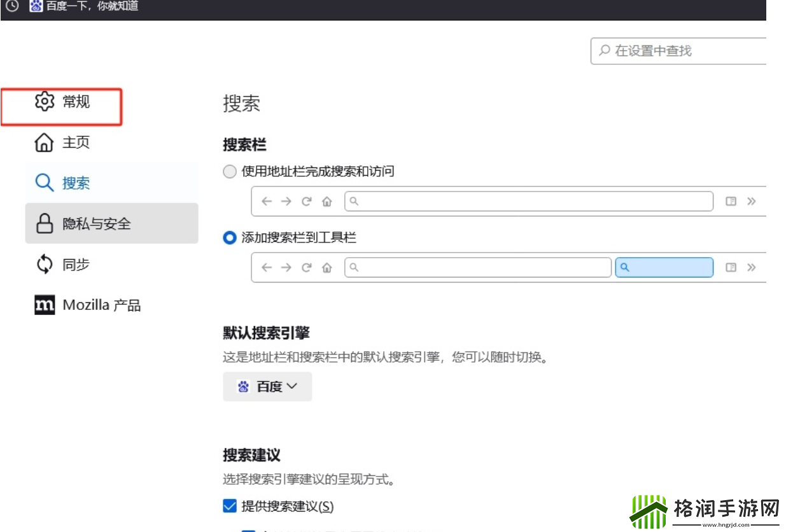This screenshot has height=532, width=786.
Task: Open 隐私与安全 via the lock icon
Action: point(43,223)
